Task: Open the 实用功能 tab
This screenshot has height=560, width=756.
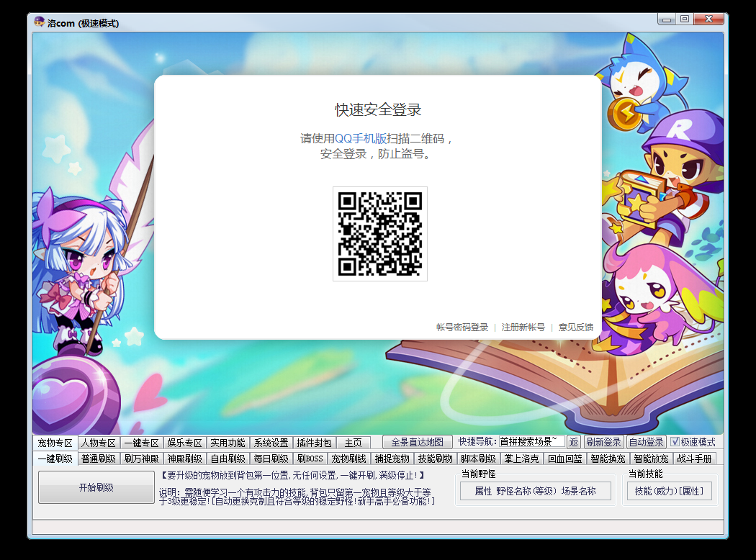Action: [228, 443]
